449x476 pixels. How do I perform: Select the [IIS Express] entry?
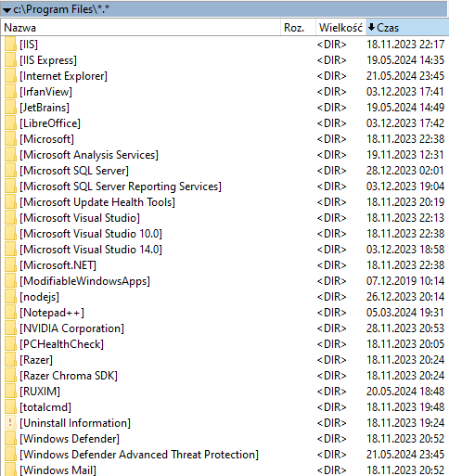(48, 60)
